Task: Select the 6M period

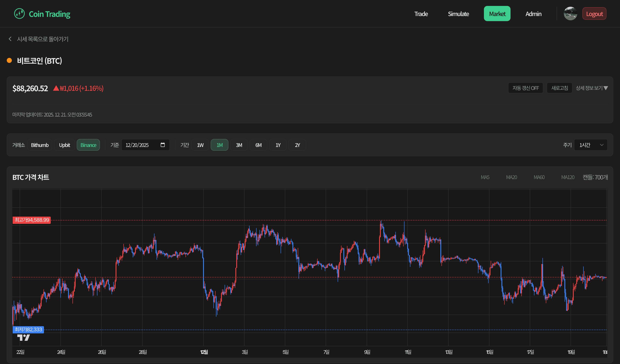Action: coord(258,145)
